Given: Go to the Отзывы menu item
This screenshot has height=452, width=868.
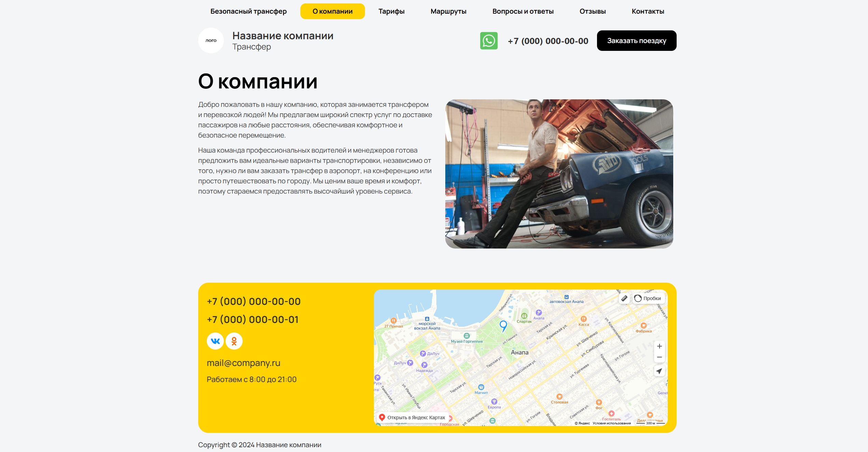Looking at the screenshot, I should 593,11.
